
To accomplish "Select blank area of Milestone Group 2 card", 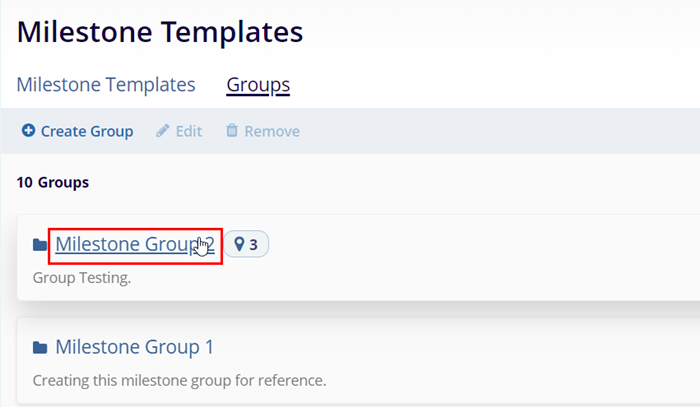I will [480, 258].
